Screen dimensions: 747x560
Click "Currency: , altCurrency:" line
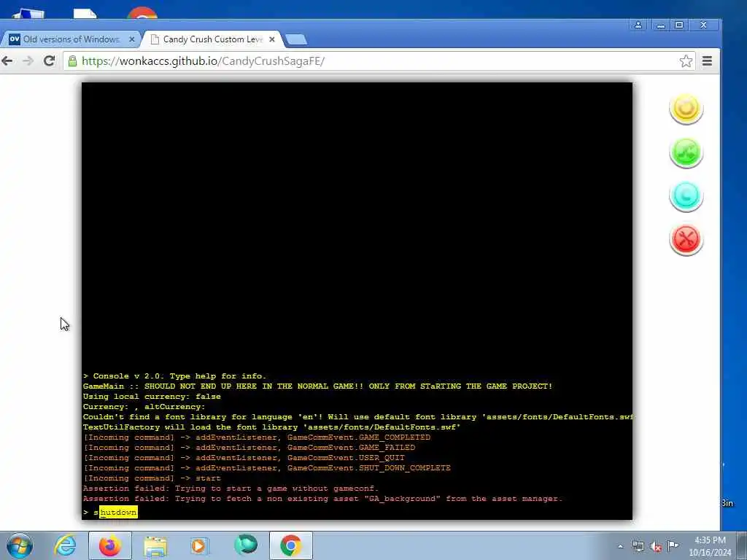click(x=144, y=407)
